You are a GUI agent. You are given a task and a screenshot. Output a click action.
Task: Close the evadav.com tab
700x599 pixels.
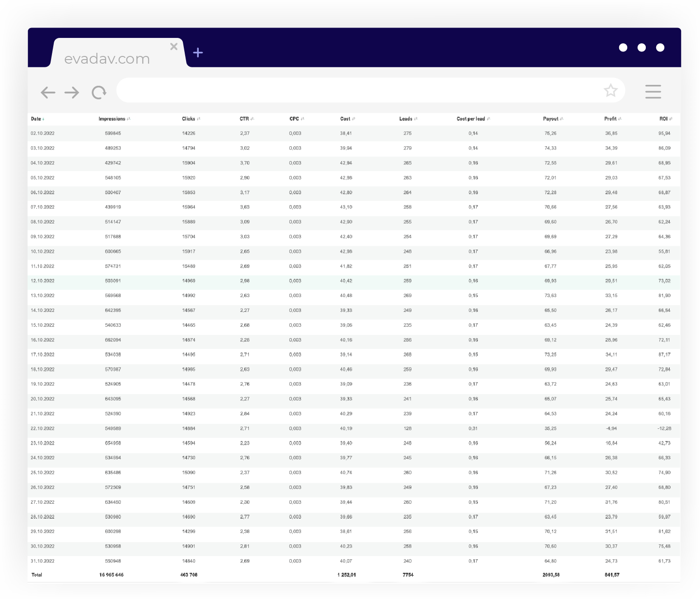click(x=174, y=46)
